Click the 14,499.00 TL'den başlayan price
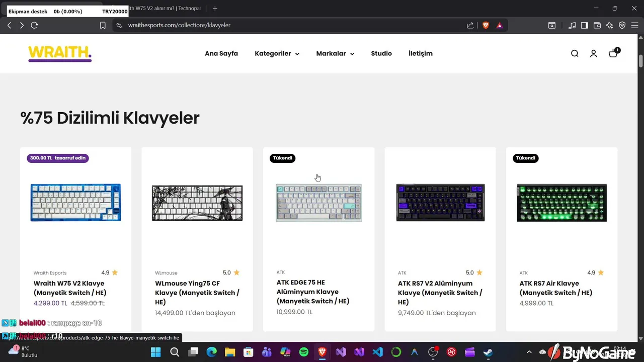644x362 pixels. coord(195,313)
